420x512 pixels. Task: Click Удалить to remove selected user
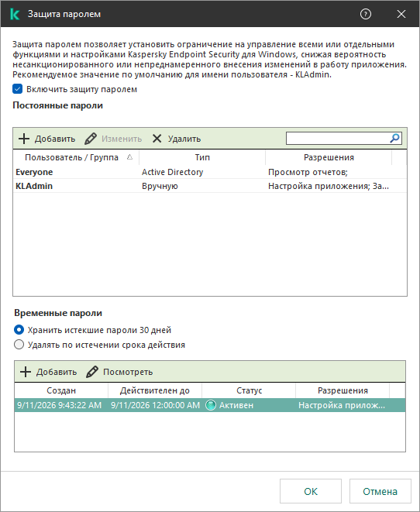coord(177,139)
